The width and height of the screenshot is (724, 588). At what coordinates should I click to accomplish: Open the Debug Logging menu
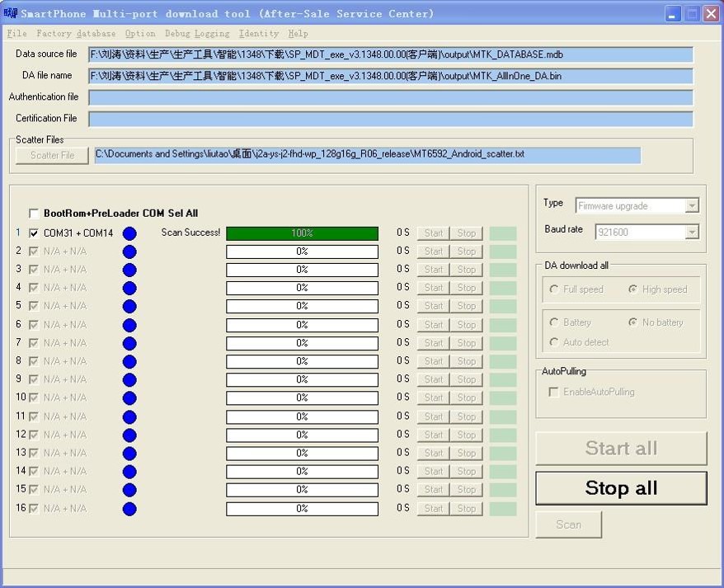tap(197, 34)
